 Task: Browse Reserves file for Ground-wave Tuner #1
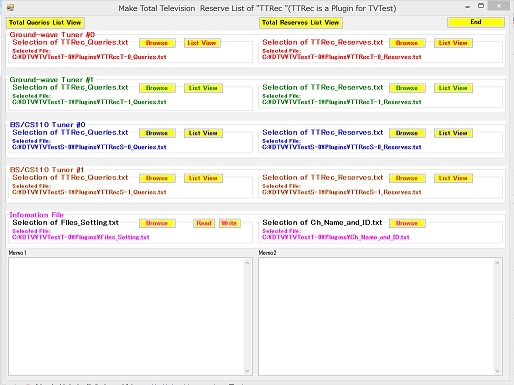pos(407,88)
